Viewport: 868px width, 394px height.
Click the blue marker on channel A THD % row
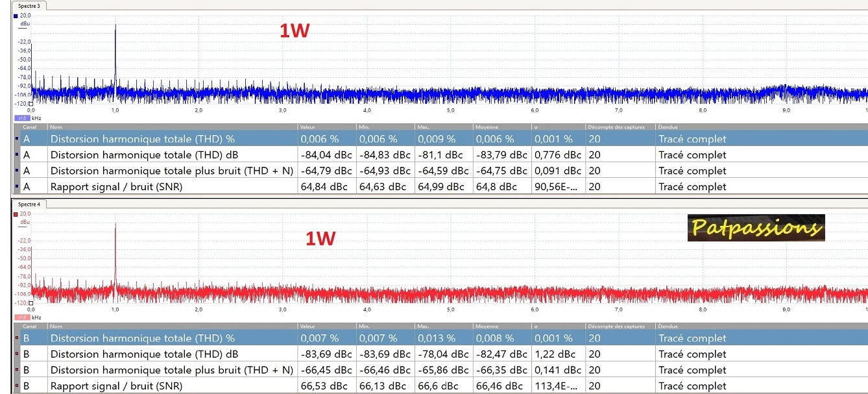17,139
